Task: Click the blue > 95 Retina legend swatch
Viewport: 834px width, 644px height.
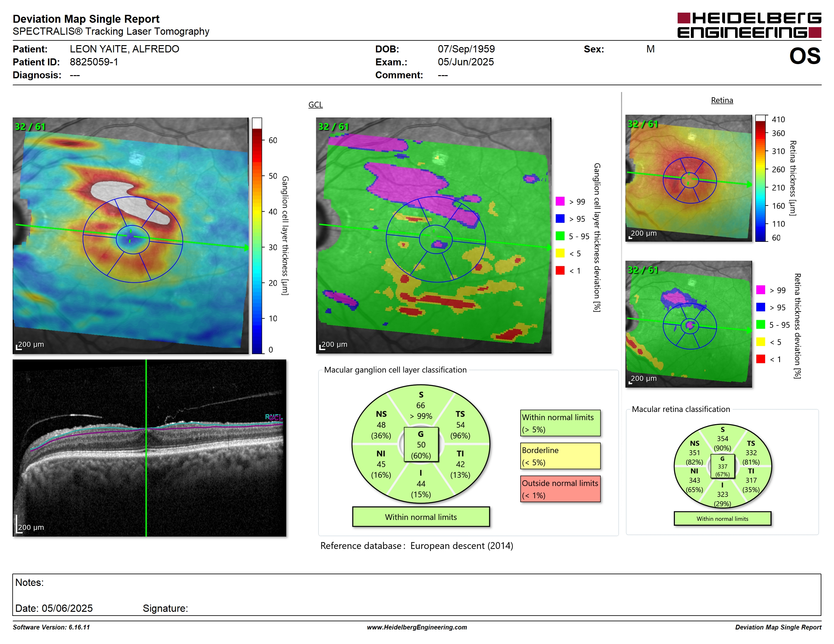Action: point(760,307)
